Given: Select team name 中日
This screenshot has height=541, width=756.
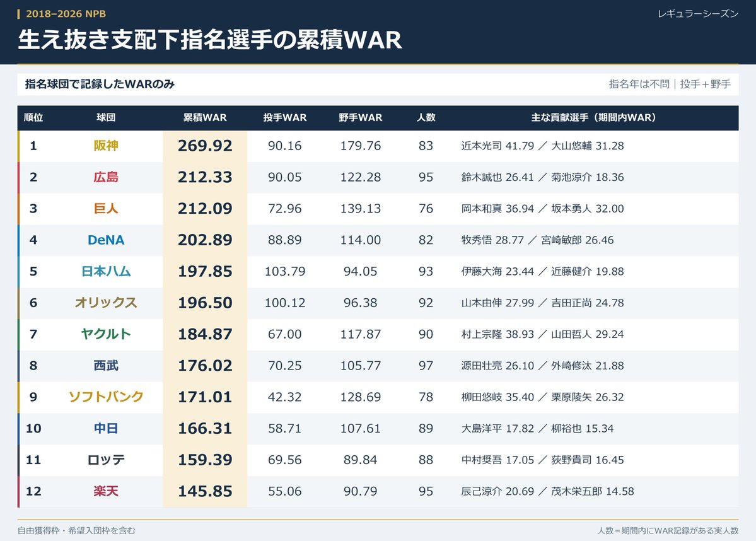Looking at the screenshot, I should 105,428.
